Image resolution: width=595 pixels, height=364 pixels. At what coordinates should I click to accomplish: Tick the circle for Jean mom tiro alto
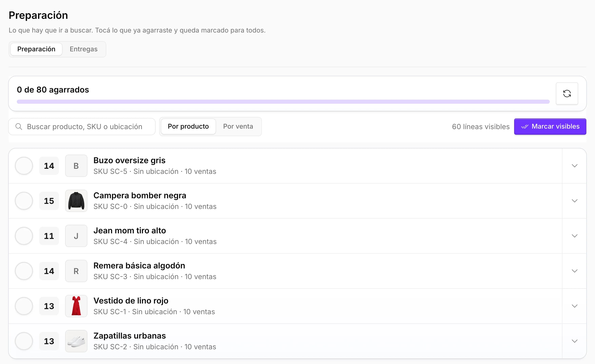point(24,236)
